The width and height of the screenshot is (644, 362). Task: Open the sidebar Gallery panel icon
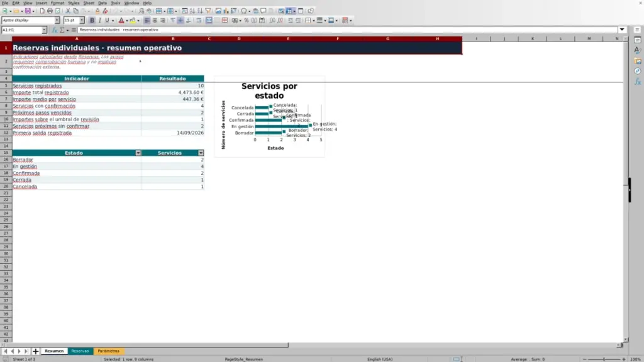tap(638, 61)
